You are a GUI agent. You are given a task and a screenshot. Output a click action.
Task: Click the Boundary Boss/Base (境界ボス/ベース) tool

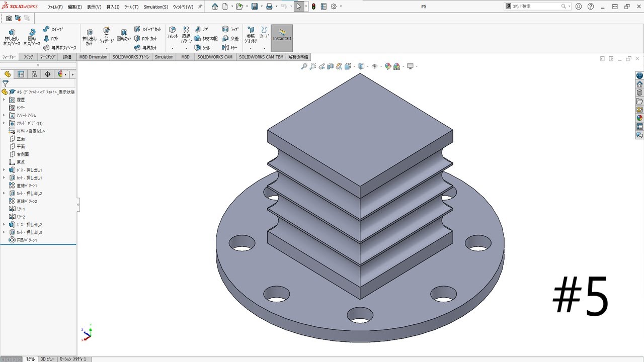tap(60, 48)
